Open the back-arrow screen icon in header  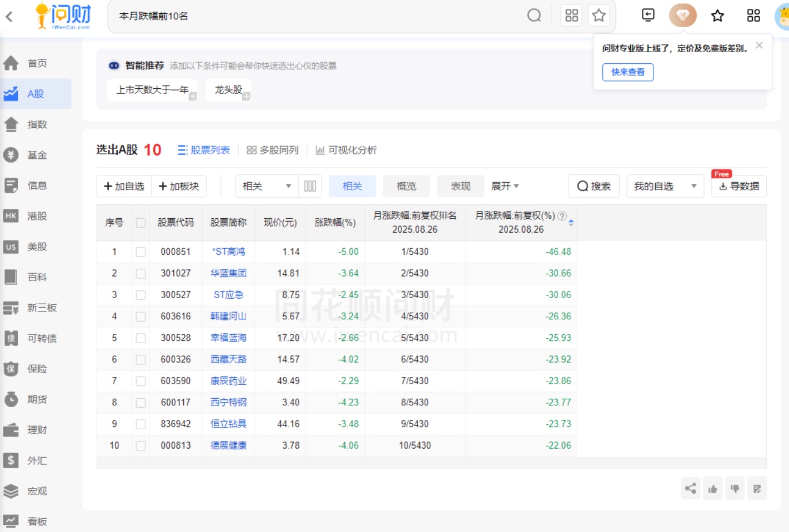pyautogui.click(x=648, y=15)
